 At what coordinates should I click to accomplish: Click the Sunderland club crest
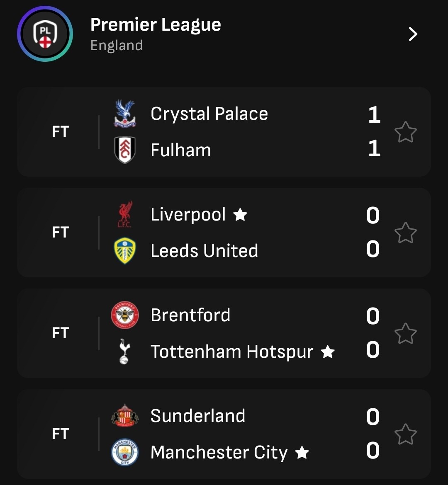(124, 416)
